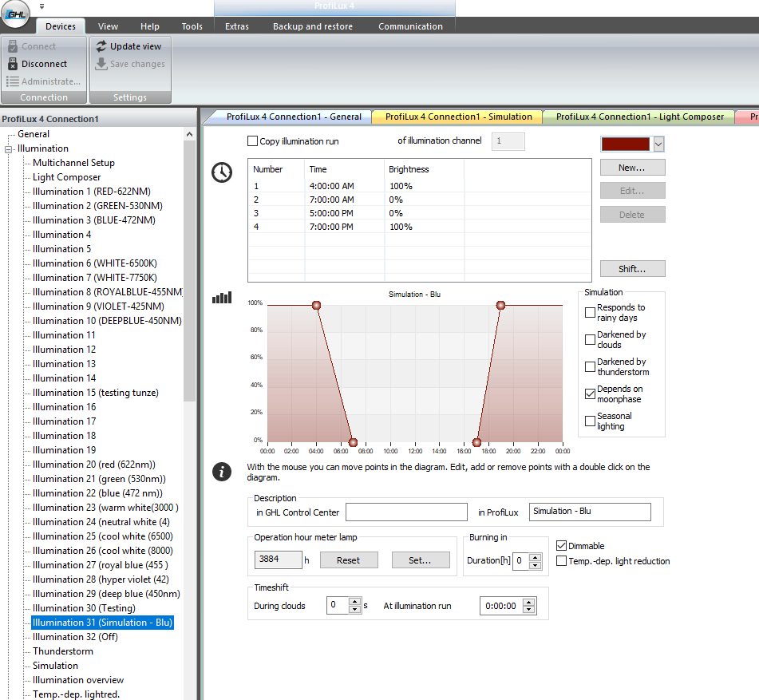Viewport: 759px width, 700px height.
Task: Click the clock icon beside the time table
Action: 222,172
